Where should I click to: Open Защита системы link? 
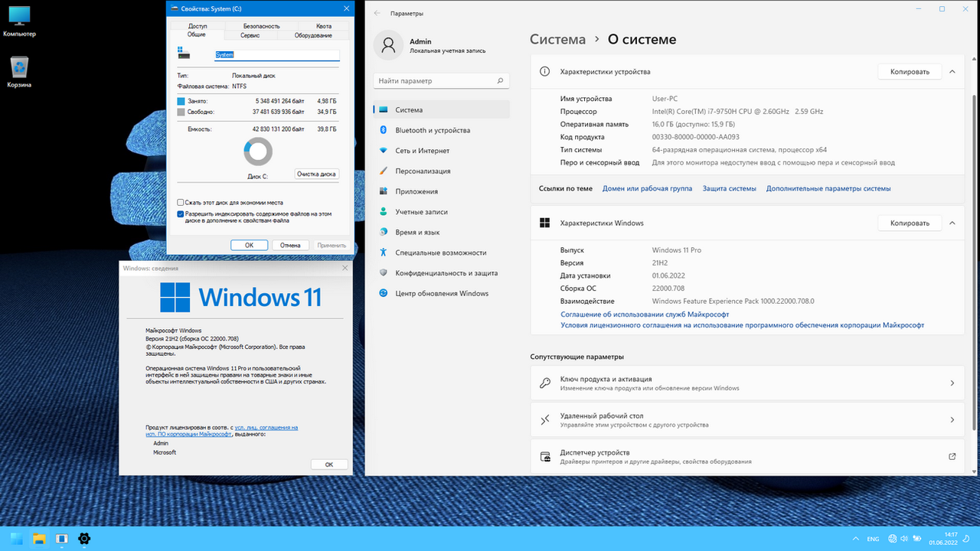[730, 188]
